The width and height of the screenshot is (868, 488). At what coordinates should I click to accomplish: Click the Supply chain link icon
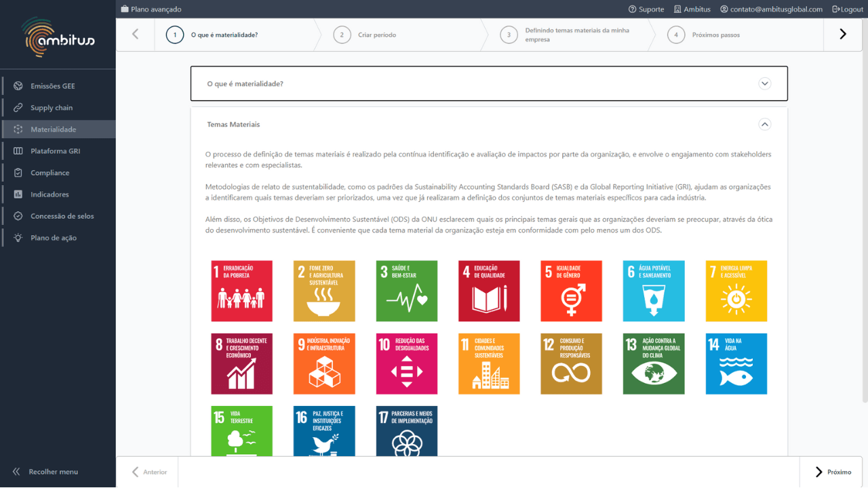click(18, 108)
